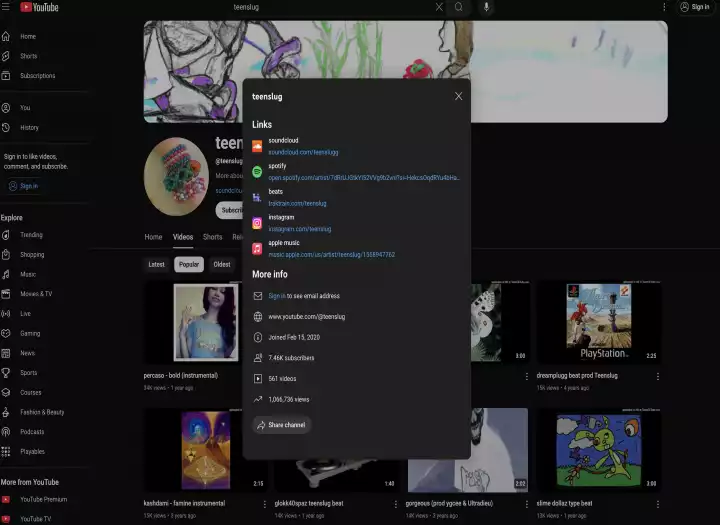Open the dreamplugg beat prod Teenslug thumbnail

point(599,322)
